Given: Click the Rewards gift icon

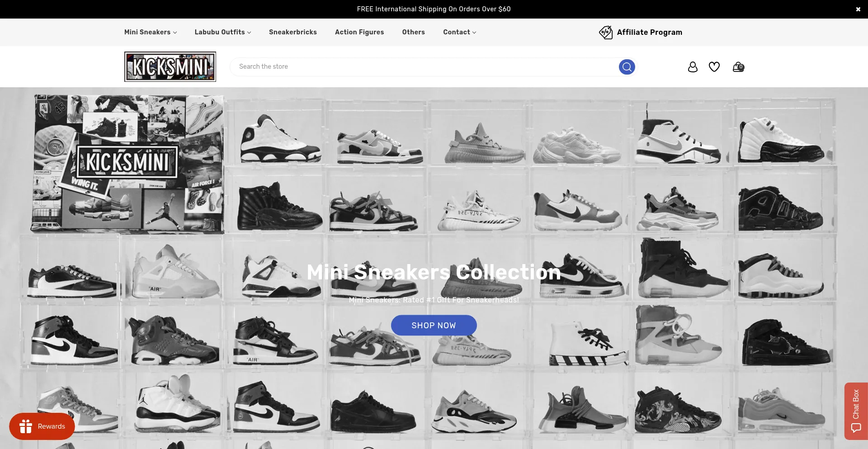Looking at the screenshot, I should click(26, 426).
